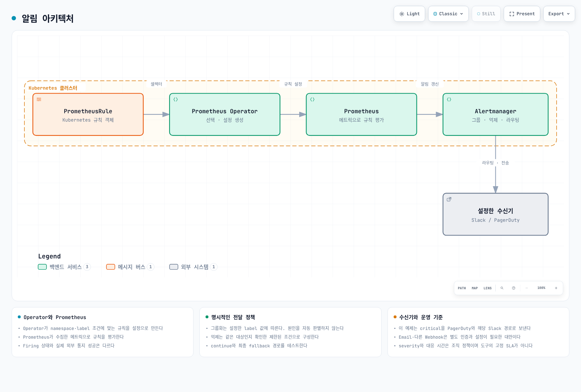Click the code icon on Prometheus Operator node
This screenshot has height=392, width=581.
coord(176,99)
